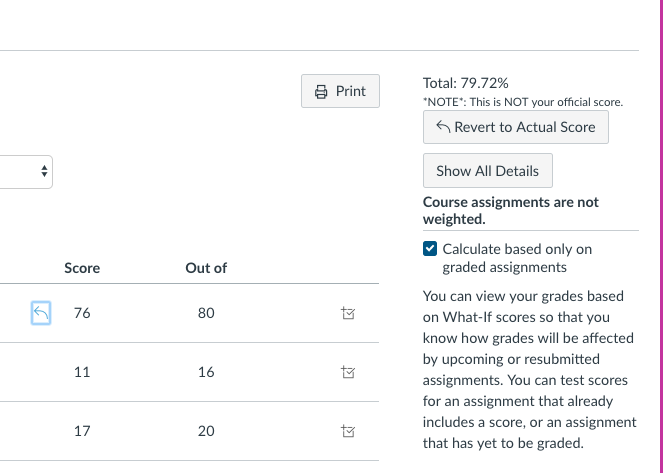This screenshot has width=663, height=473.
Task: Revert to Actual Score
Action: 515,127
